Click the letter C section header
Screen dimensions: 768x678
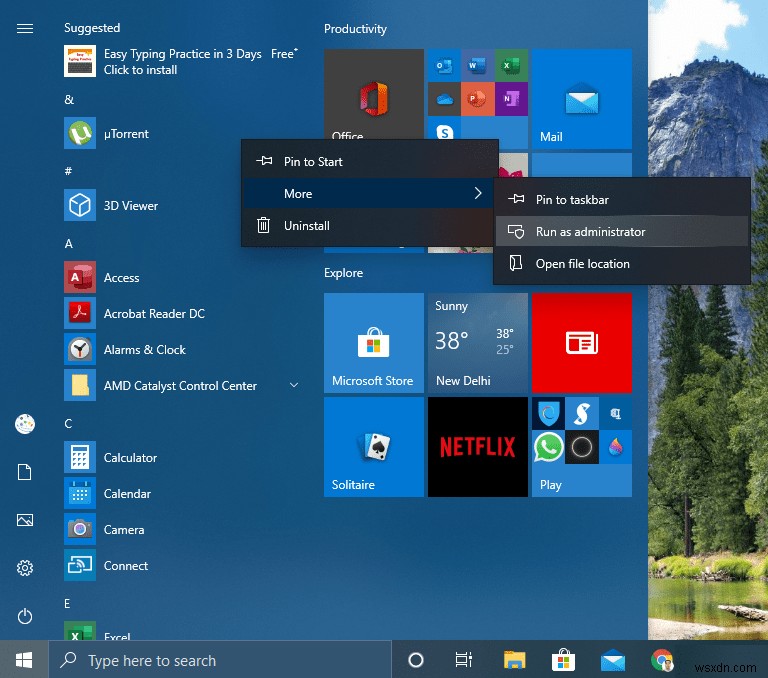[x=69, y=423]
